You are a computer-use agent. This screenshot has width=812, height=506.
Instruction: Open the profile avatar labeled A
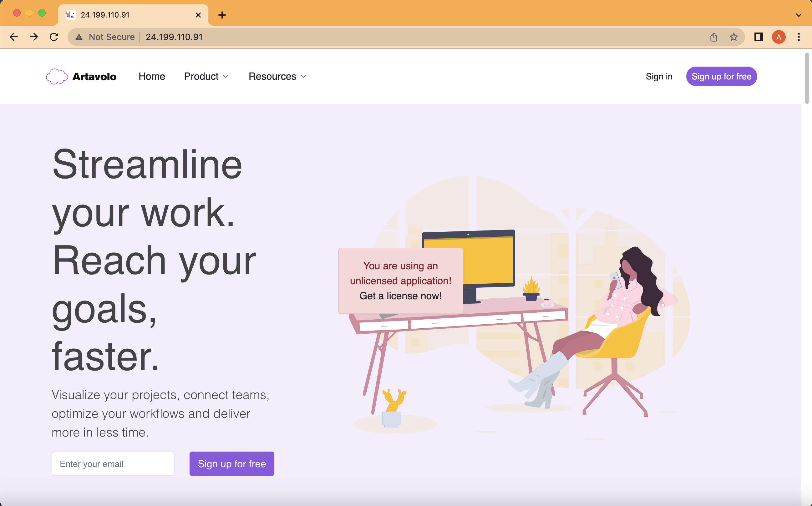779,37
